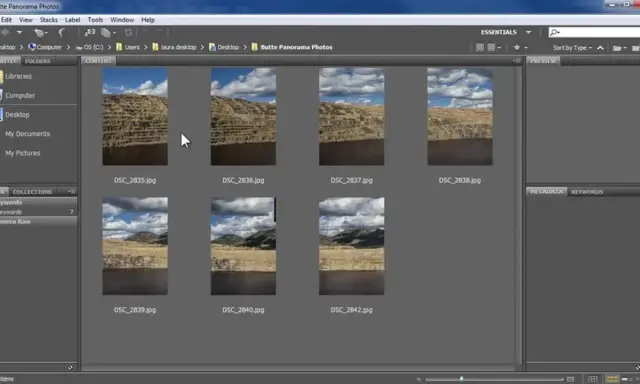The image size is (640, 384).
Task: Select the DSC_2840.jpg thumbnail
Action: [243, 246]
